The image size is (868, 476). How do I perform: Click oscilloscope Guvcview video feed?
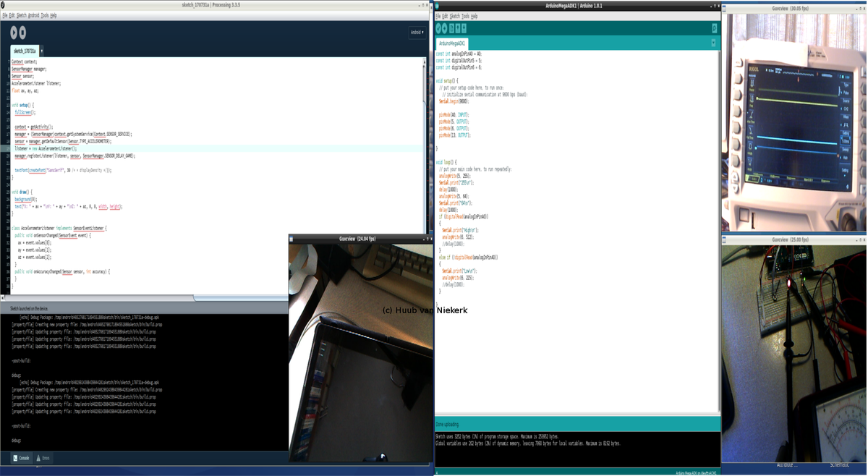[x=794, y=122]
